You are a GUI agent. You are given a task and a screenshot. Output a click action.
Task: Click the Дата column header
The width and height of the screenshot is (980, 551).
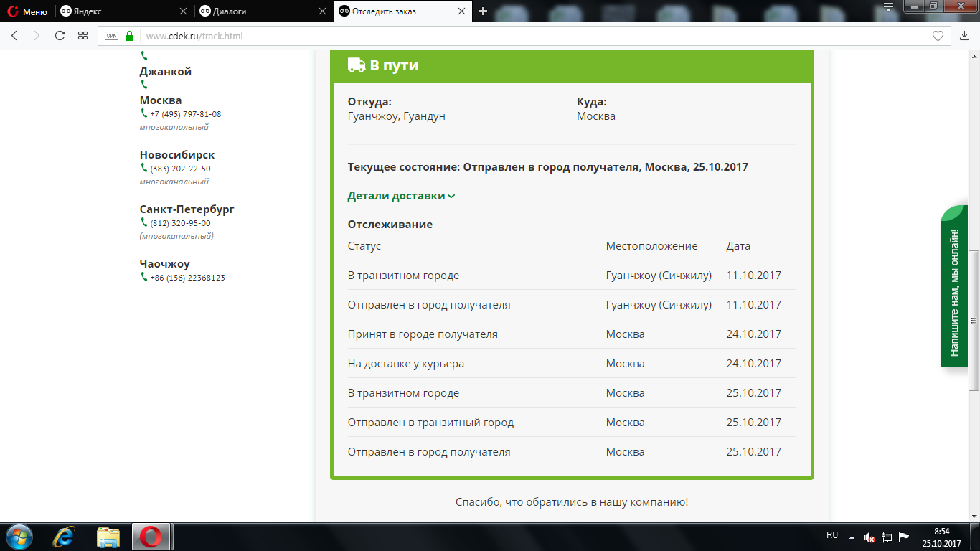point(738,246)
